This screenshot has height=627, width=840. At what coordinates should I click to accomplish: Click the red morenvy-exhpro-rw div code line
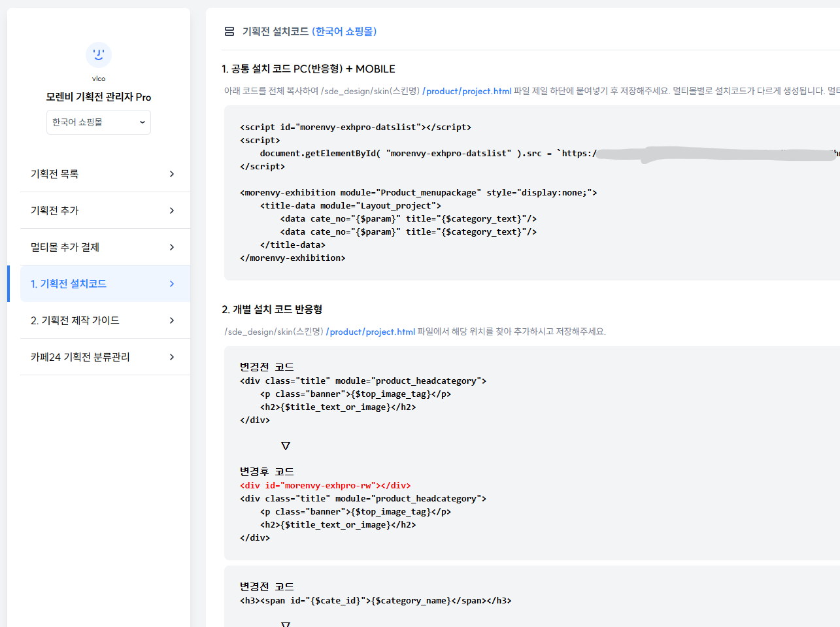pos(326,485)
